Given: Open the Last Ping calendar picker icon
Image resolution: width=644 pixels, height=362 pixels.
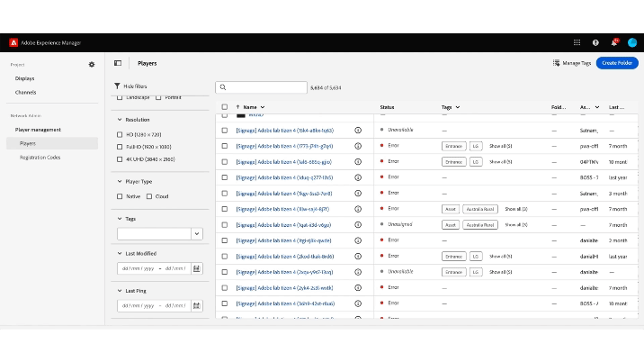Looking at the screenshot, I should 197,305.
